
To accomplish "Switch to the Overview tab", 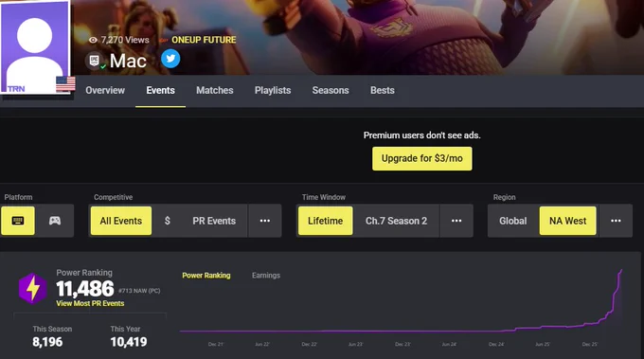I will point(105,90).
